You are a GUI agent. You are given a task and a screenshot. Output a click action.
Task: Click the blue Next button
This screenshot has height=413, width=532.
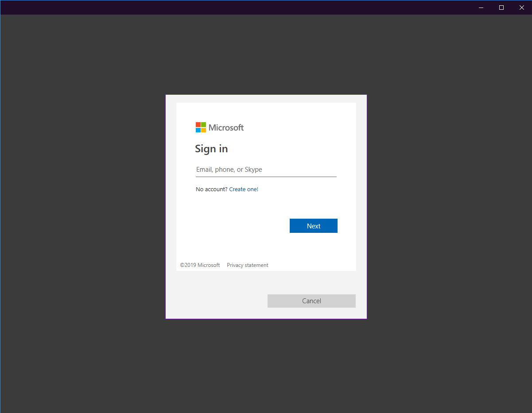pos(314,226)
